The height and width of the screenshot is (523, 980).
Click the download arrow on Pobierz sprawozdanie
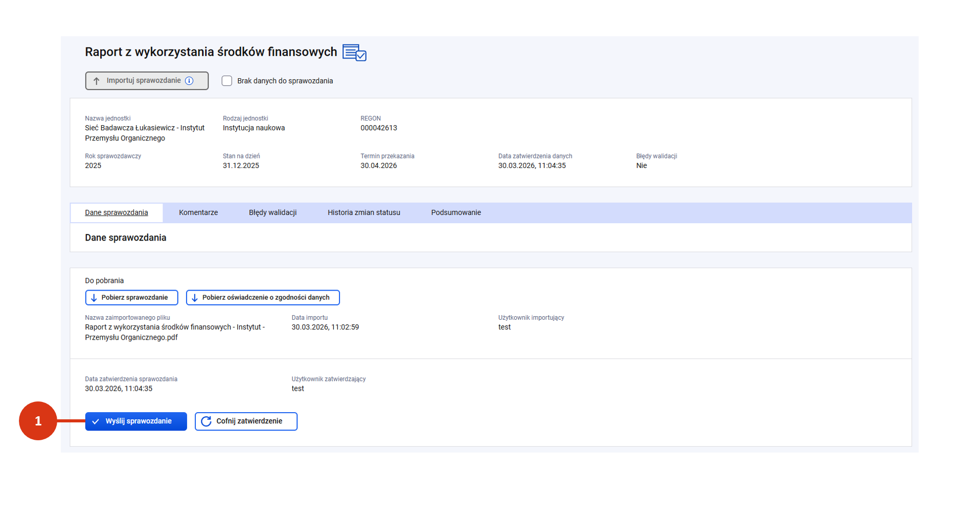click(x=94, y=298)
